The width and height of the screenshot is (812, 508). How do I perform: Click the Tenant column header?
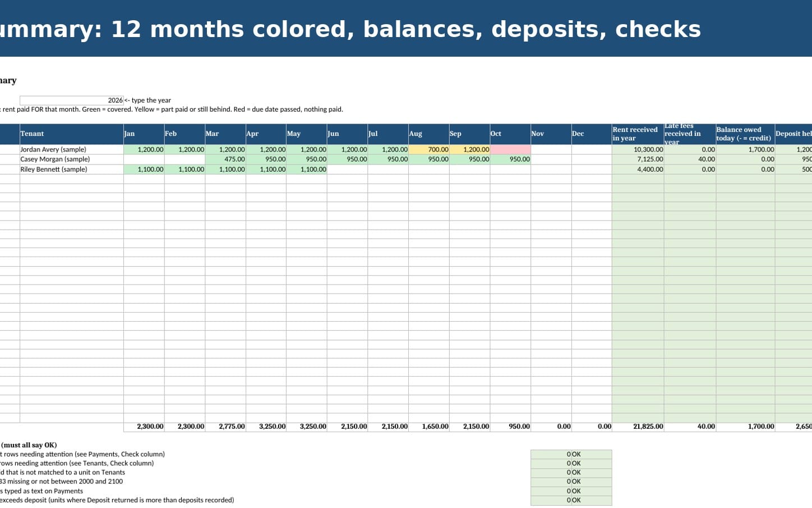(72, 134)
